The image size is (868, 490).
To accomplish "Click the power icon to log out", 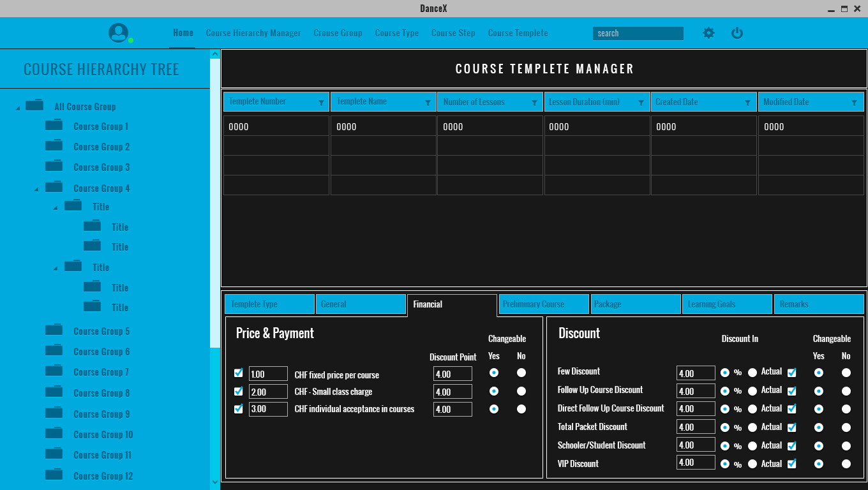I will (737, 33).
